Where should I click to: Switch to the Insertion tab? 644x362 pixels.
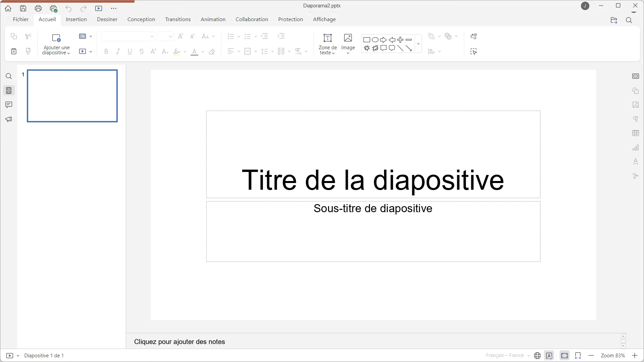(x=76, y=19)
